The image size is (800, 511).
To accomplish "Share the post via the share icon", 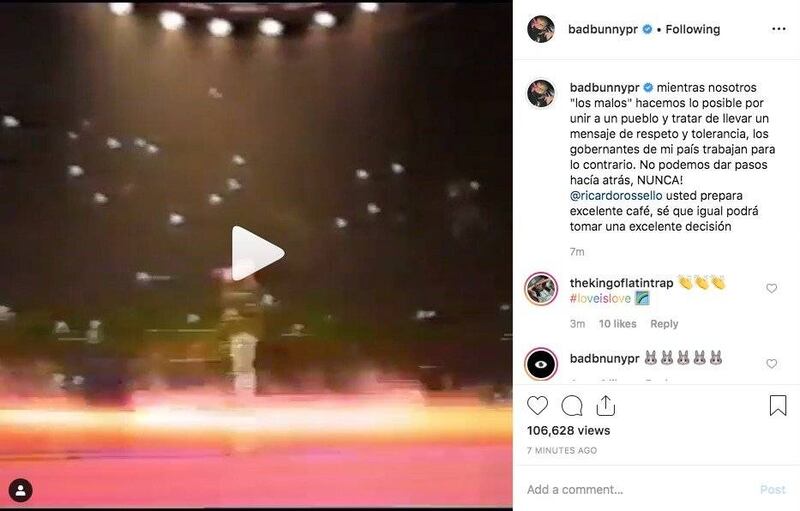I will pos(606,405).
